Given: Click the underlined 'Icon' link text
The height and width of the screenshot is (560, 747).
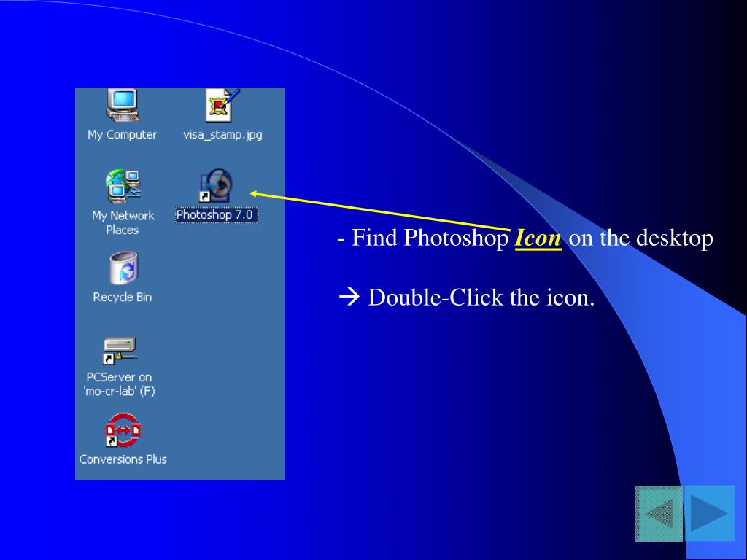Looking at the screenshot, I should (538, 238).
